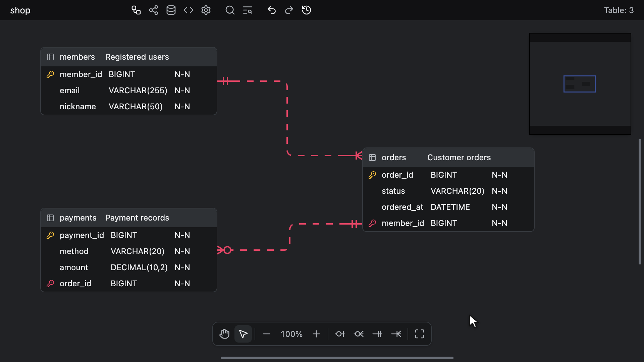This screenshot has width=644, height=362.
Task: Select the zero-or-one relationship tool
Action: [x=340, y=334]
